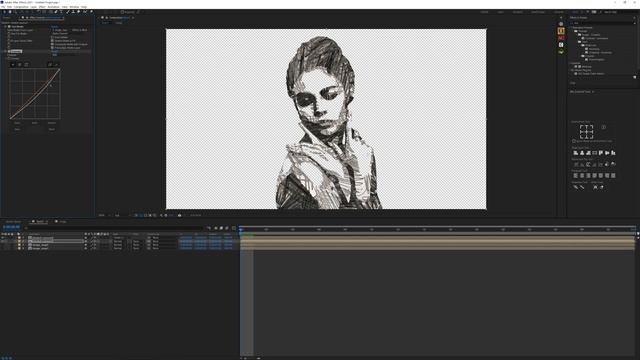
Task: Select the Brush tool in the toolbar
Action: point(68,12)
